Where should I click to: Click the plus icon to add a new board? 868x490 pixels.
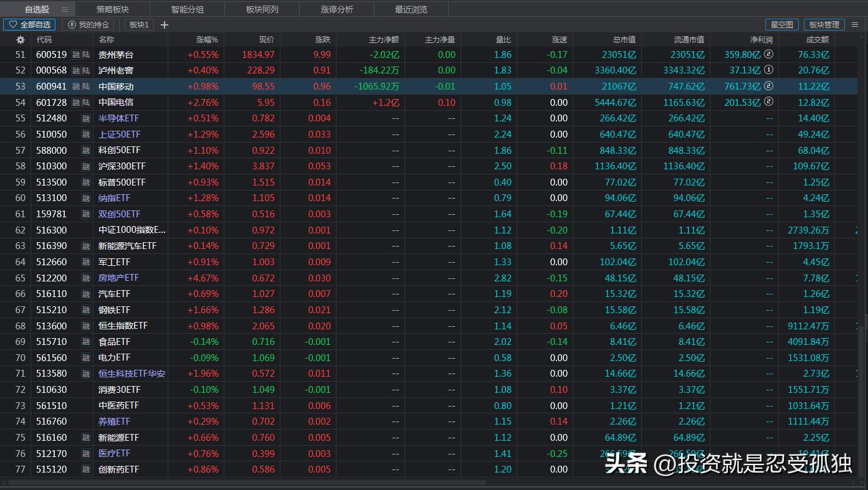coord(164,25)
